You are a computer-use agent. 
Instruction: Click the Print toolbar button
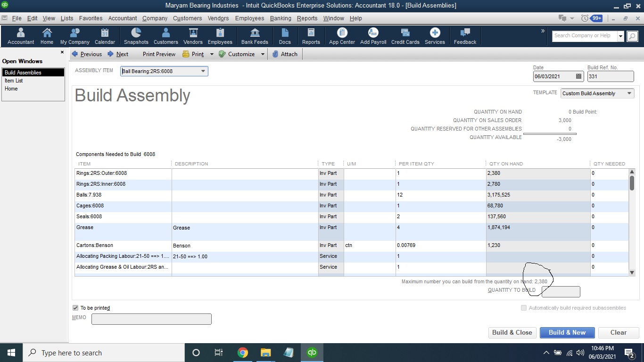point(193,54)
